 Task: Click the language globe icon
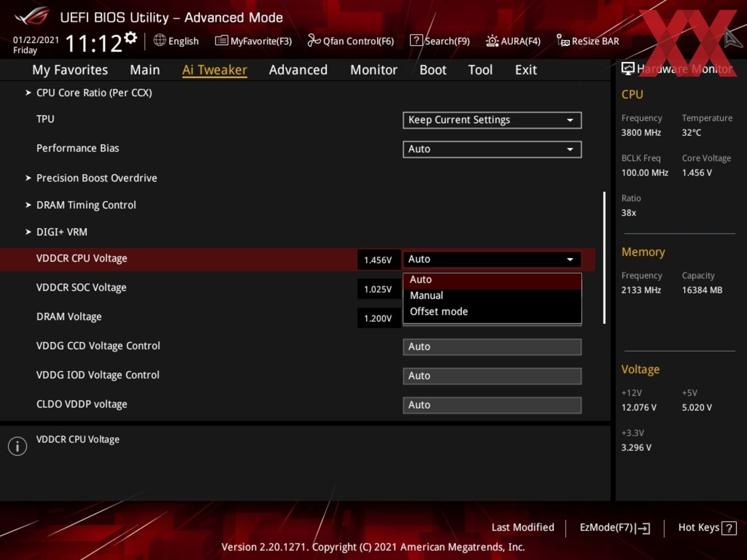click(x=159, y=40)
